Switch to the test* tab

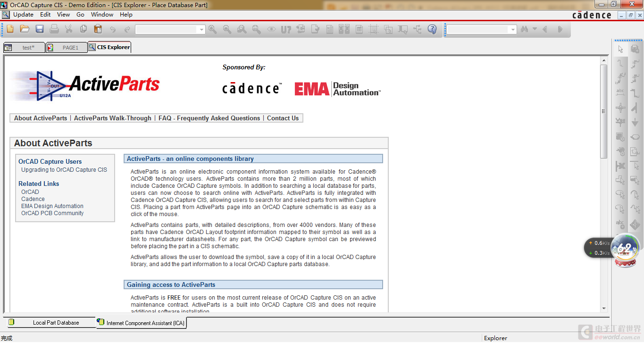point(24,48)
